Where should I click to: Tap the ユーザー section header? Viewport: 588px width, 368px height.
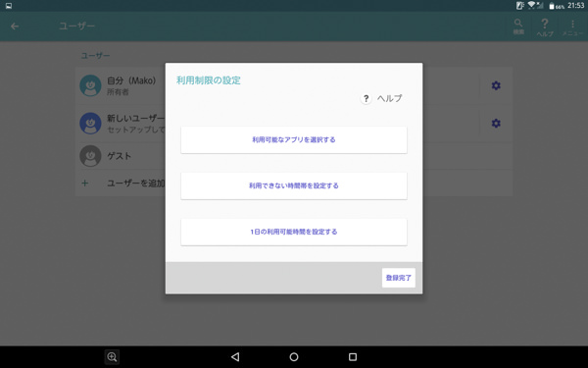[95, 56]
